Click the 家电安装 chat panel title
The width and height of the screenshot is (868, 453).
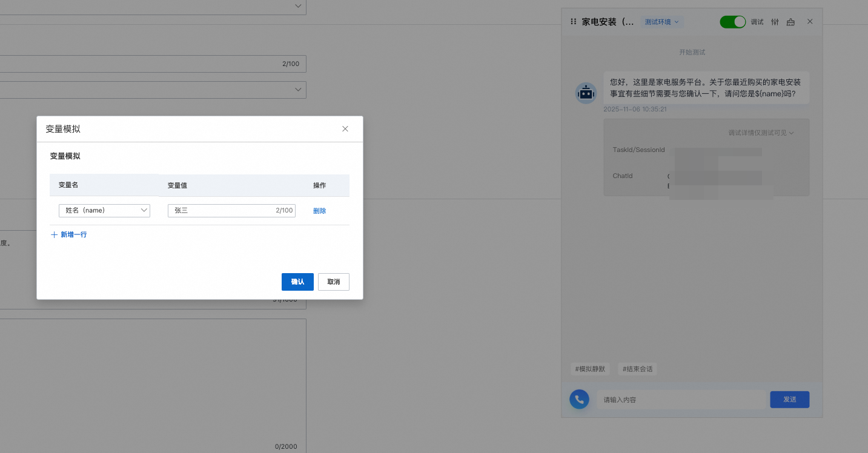point(608,22)
